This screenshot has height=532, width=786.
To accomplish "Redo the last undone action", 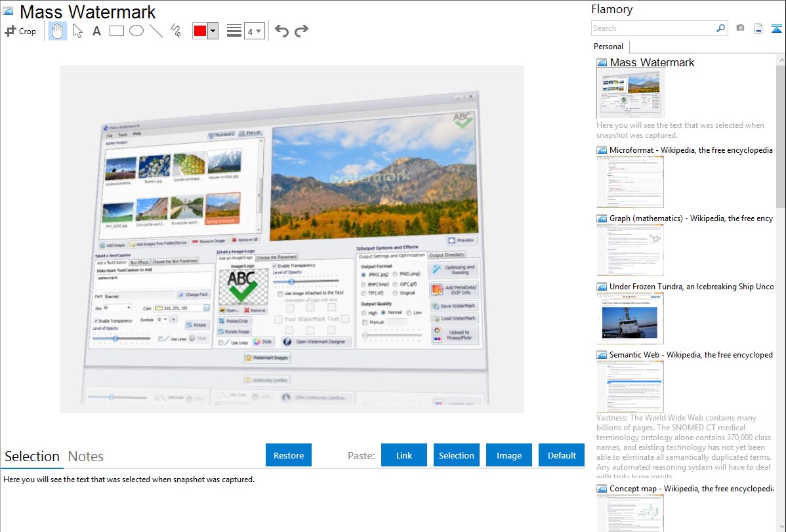I will 301,31.
